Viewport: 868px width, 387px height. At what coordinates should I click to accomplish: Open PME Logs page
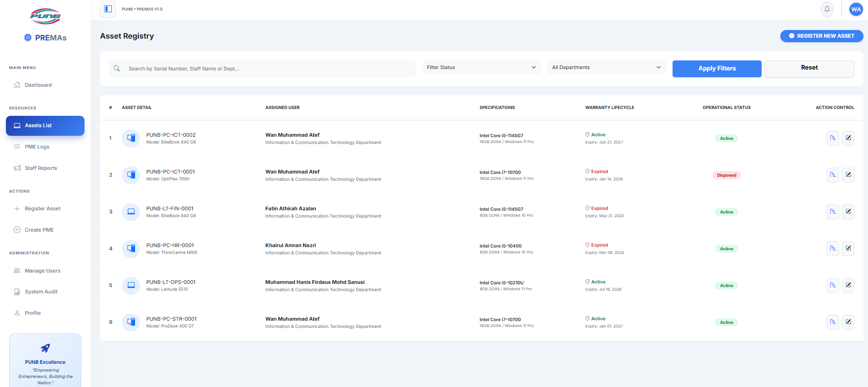(x=45, y=147)
